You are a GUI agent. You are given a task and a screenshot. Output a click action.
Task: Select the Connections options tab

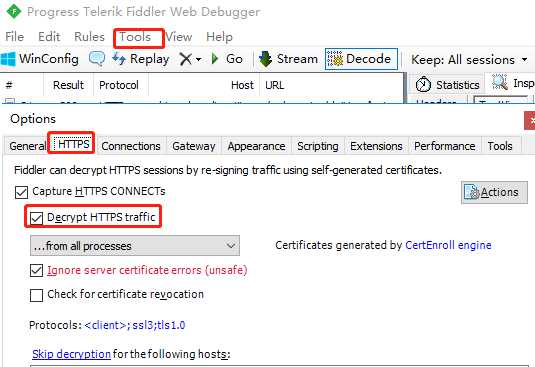[x=131, y=146]
